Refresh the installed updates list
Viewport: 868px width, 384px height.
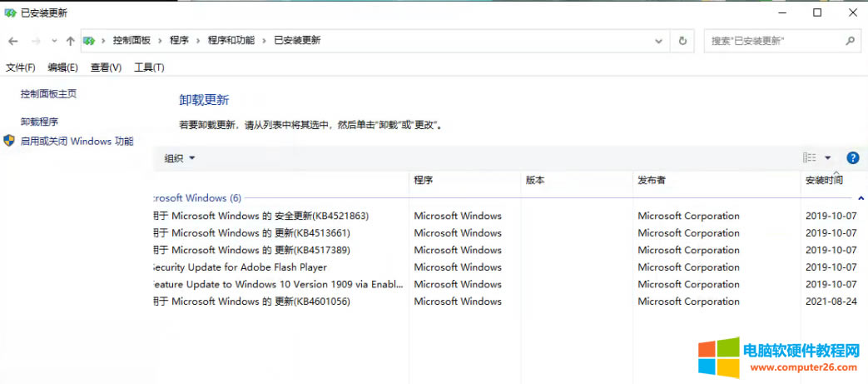tap(682, 41)
